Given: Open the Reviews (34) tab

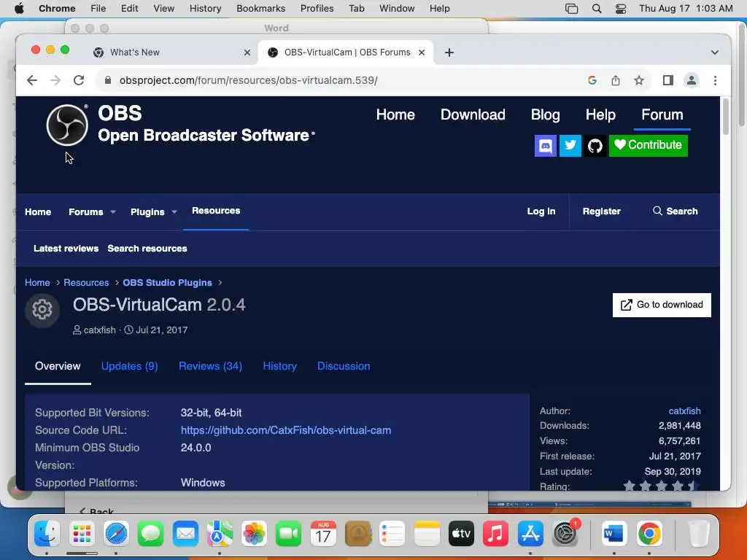Looking at the screenshot, I should (x=210, y=366).
